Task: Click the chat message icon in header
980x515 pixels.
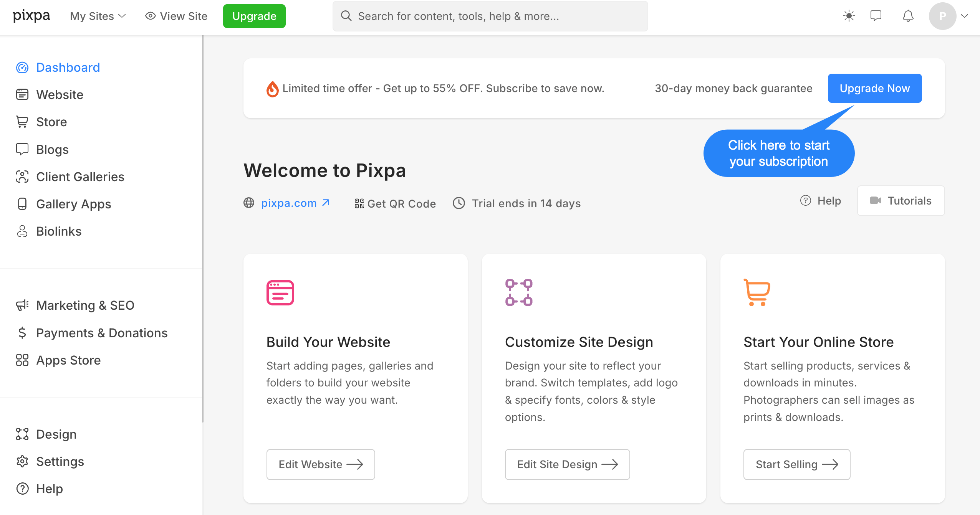Action: [x=876, y=16]
